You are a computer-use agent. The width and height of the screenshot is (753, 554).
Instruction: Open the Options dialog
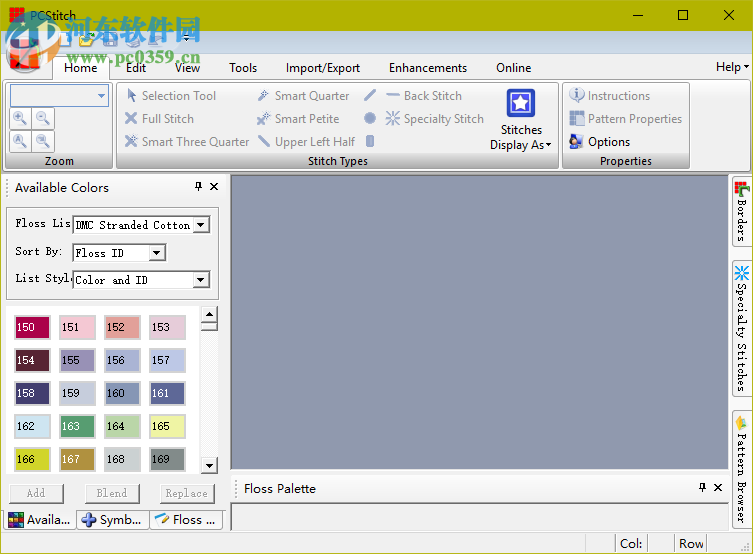pos(599,142)
